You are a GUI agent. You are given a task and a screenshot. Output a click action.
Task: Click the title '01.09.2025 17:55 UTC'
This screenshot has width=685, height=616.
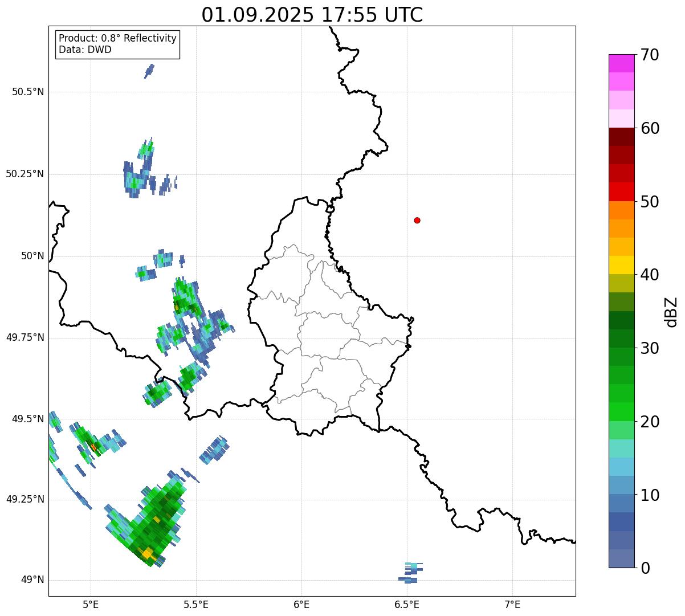click(x=312, y=14)
